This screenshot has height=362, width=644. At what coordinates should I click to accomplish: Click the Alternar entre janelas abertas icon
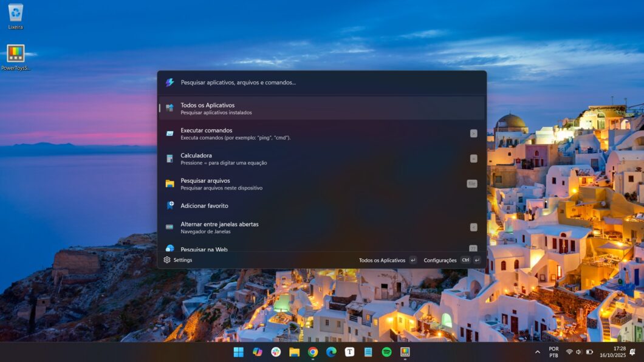170,227
